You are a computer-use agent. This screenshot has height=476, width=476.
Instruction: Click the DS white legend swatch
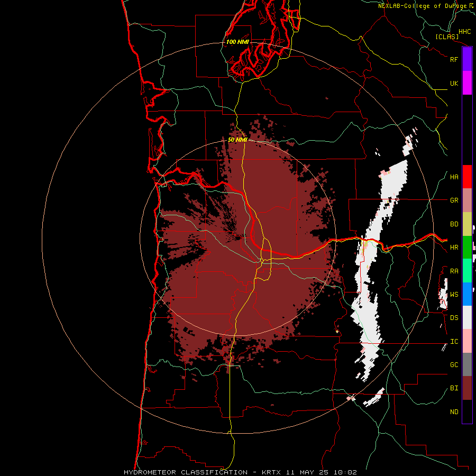click(x=467, y=317)
